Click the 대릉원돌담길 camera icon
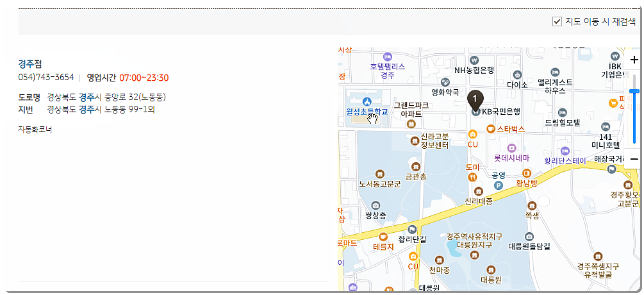Screen dimensions: 644x295 click(529, 237)
